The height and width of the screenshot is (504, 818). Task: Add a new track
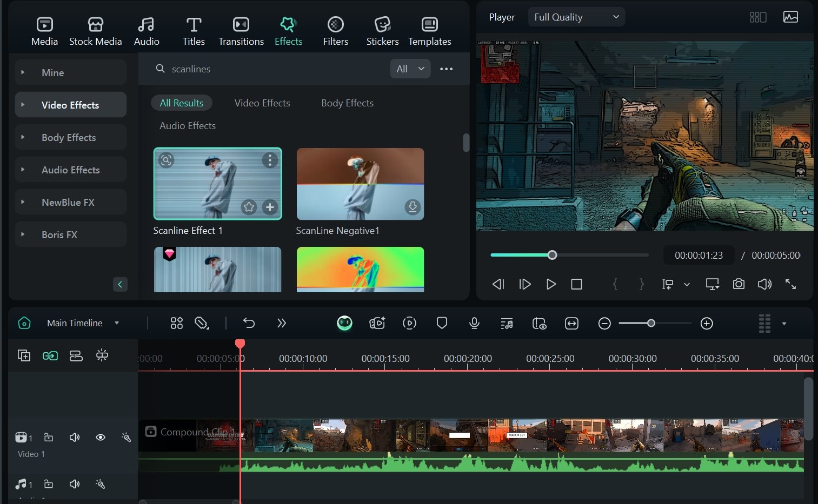click(x=24, y=355)
